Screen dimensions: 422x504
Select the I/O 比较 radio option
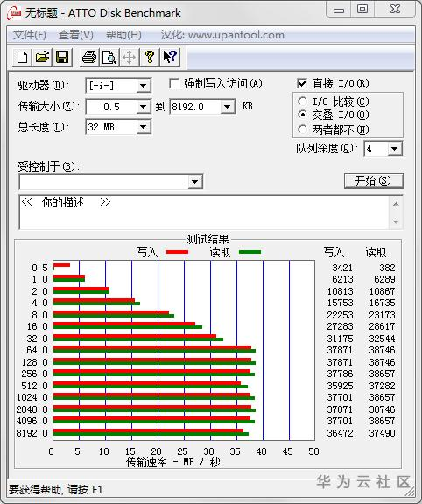pos(302,101)
